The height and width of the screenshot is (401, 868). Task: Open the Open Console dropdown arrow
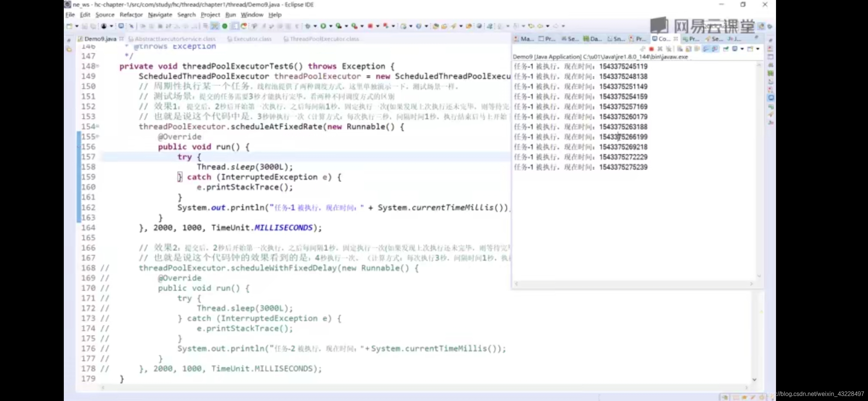(x=758, y=49)
